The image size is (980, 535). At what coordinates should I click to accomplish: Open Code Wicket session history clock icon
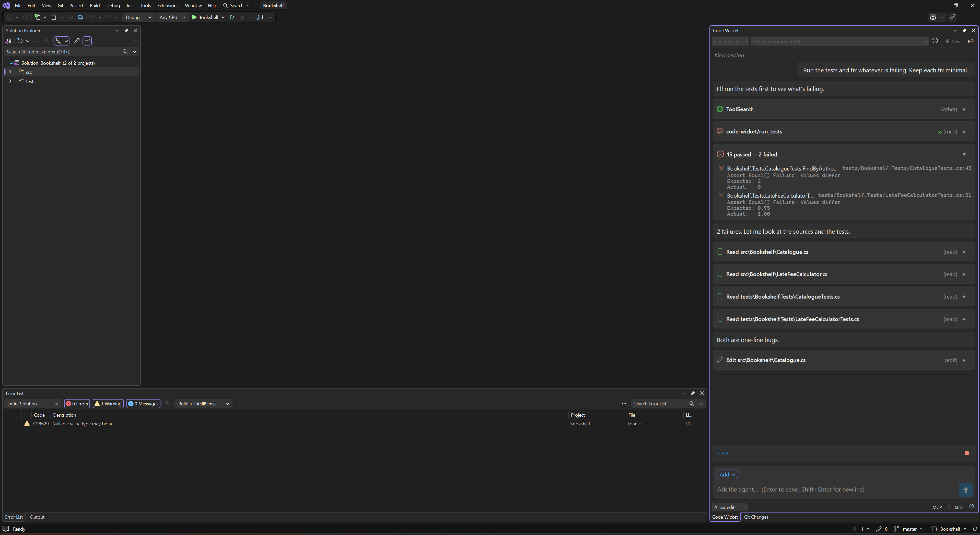935,41
